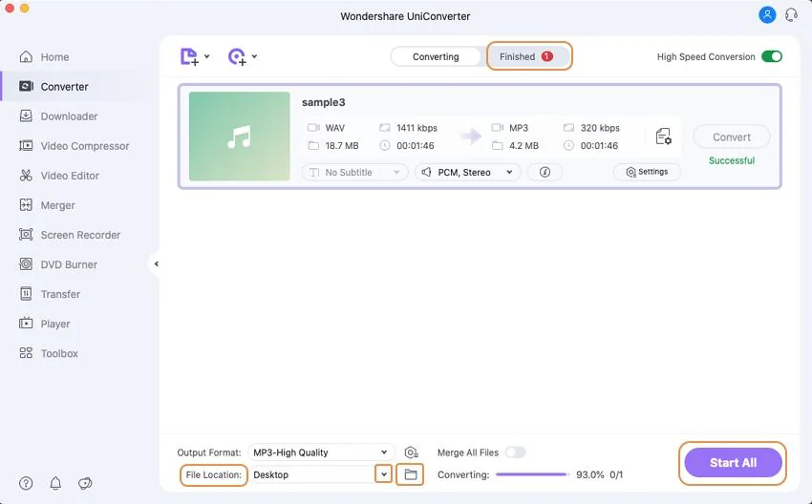Open the Screen Recorder icon

(x=26, y=235)
